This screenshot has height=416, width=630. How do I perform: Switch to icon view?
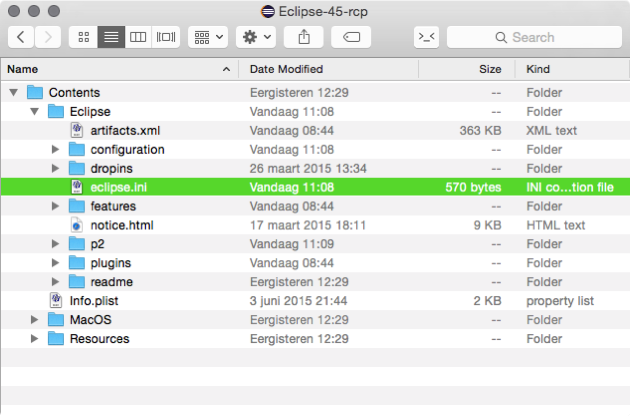point(84,37)
